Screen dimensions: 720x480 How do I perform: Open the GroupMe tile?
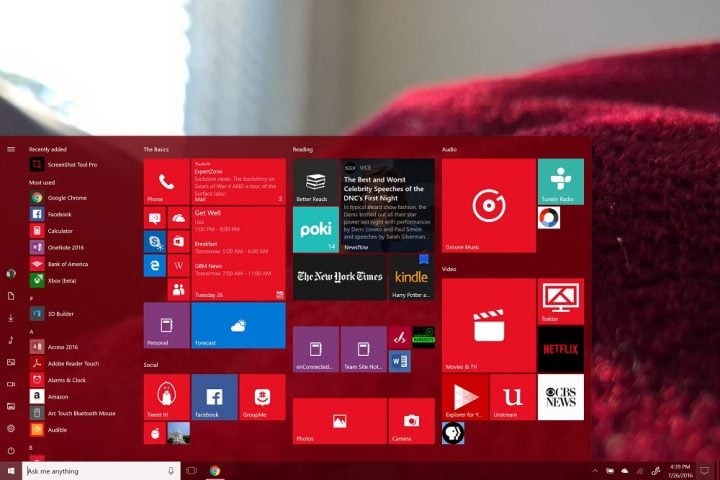pyautogui.click(x=262, y=397)
